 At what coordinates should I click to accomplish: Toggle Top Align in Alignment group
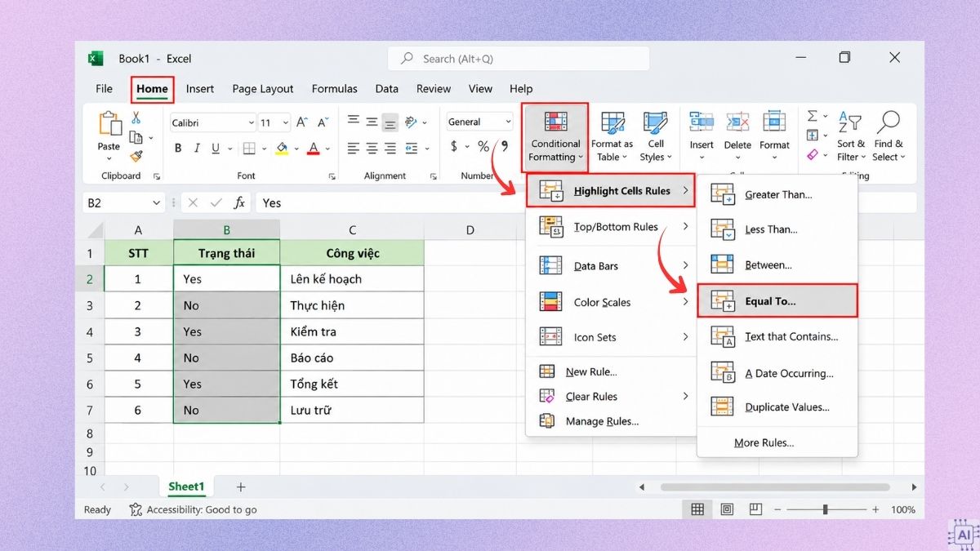353,121
